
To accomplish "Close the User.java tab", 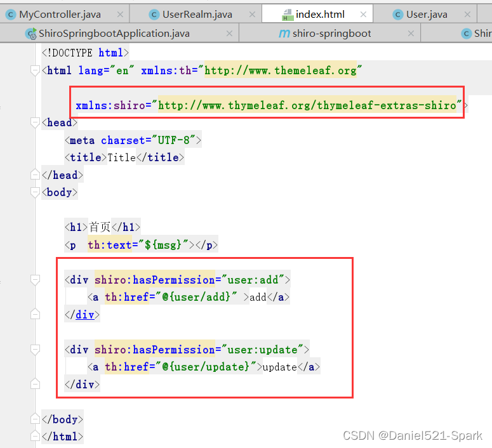I will click(x=467, y=15).
